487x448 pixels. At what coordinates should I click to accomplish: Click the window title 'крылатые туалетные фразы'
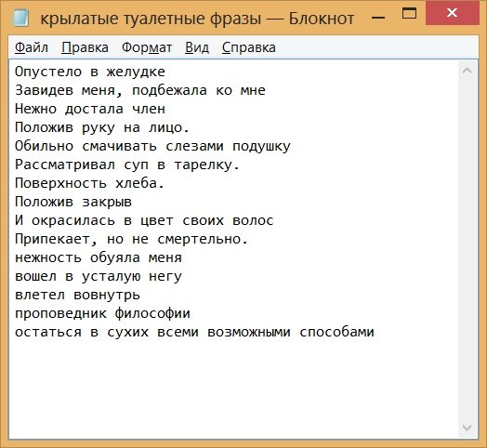coord(151,19)
